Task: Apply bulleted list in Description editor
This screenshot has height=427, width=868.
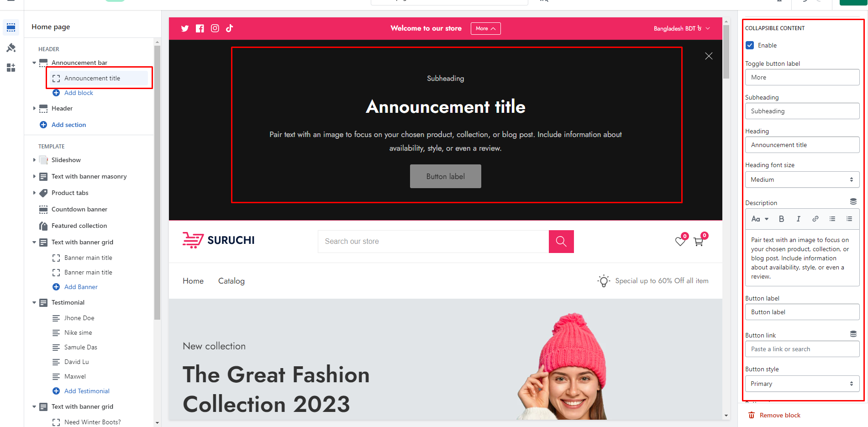Action: click(x=832, y=219)
